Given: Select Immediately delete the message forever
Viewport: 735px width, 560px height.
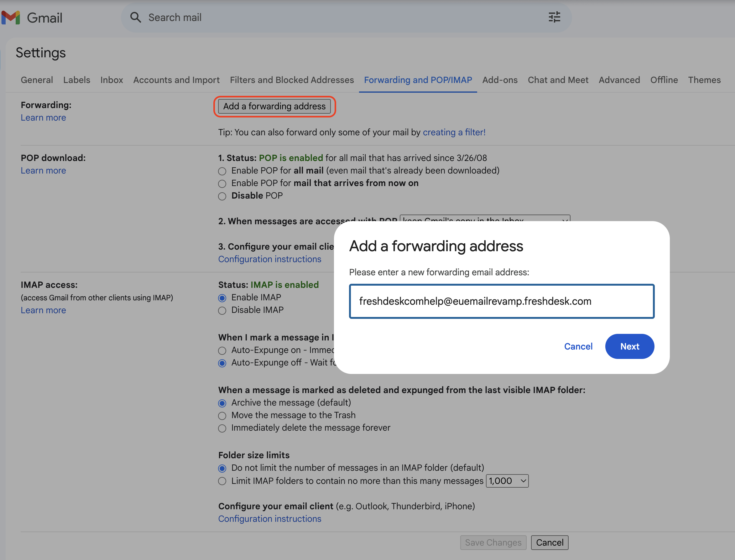Looking at the screenshot, I should pyautogui.click(x=222, y=428).
